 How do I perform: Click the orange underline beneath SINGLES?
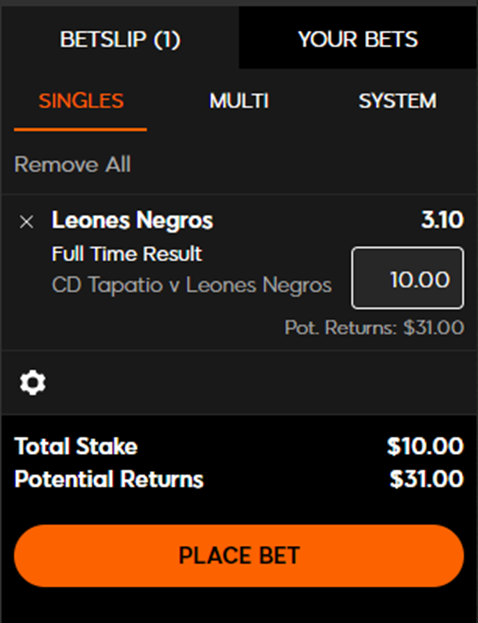pyautogui.click(x=80, y=129)
